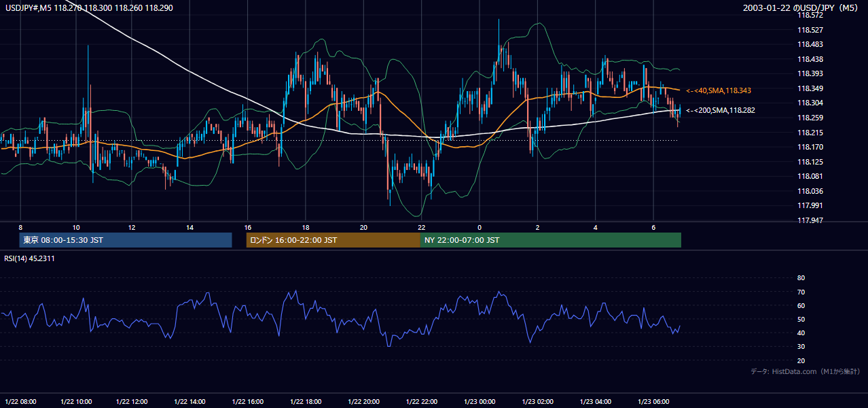This screenshot has width=868, height=408.
Task: Click hour label 0 under the price chart
Action: (480, 227)
